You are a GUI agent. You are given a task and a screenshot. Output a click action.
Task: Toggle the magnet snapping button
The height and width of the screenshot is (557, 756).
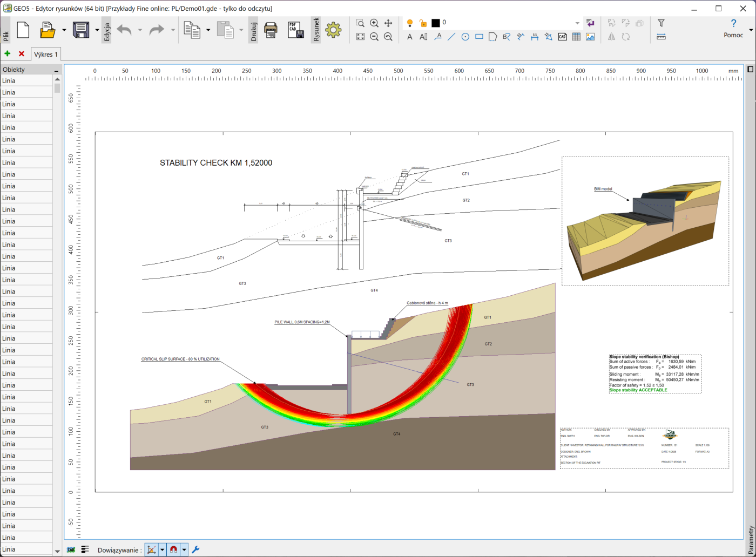point(173,549)
